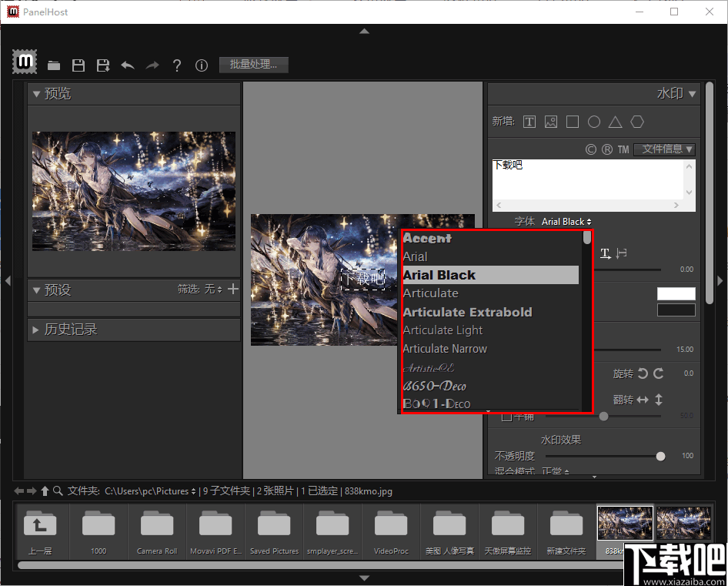Click the Save disk icon
This screenshot has width=728, height=586.
coord(78,65)
